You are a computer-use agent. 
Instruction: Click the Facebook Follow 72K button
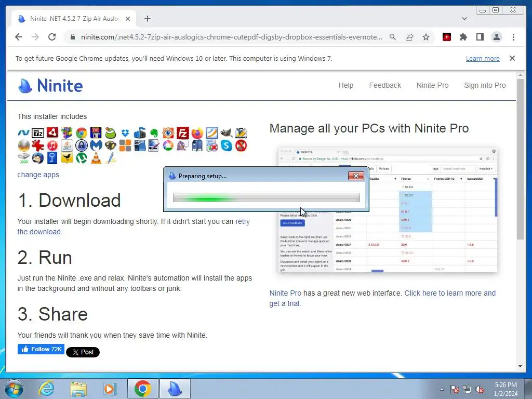(41, 349)
